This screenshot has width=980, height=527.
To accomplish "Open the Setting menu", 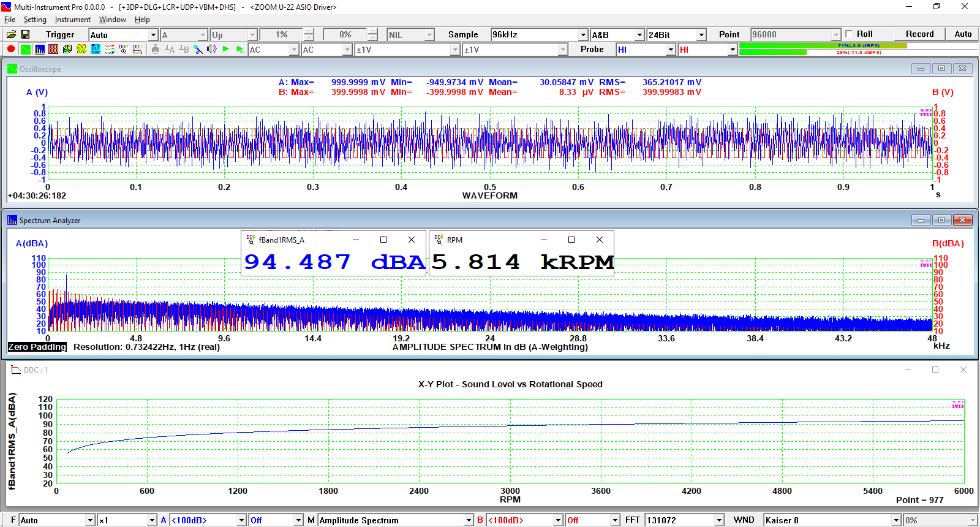I will pos(35,20).
